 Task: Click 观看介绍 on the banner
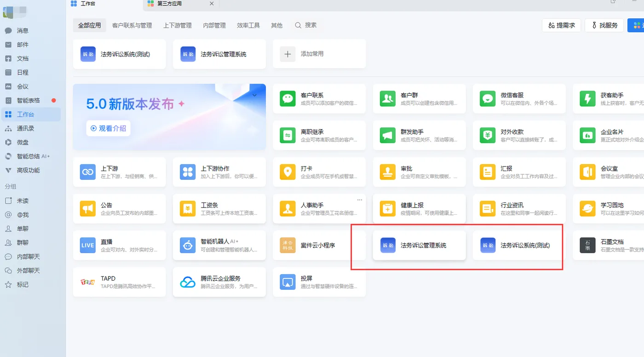tap(109, 128)
